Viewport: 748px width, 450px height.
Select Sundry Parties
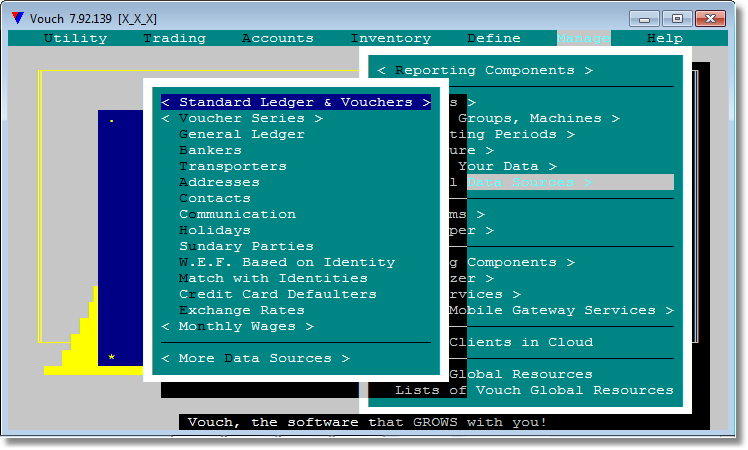pyautogui.click(x=246, y=246)
